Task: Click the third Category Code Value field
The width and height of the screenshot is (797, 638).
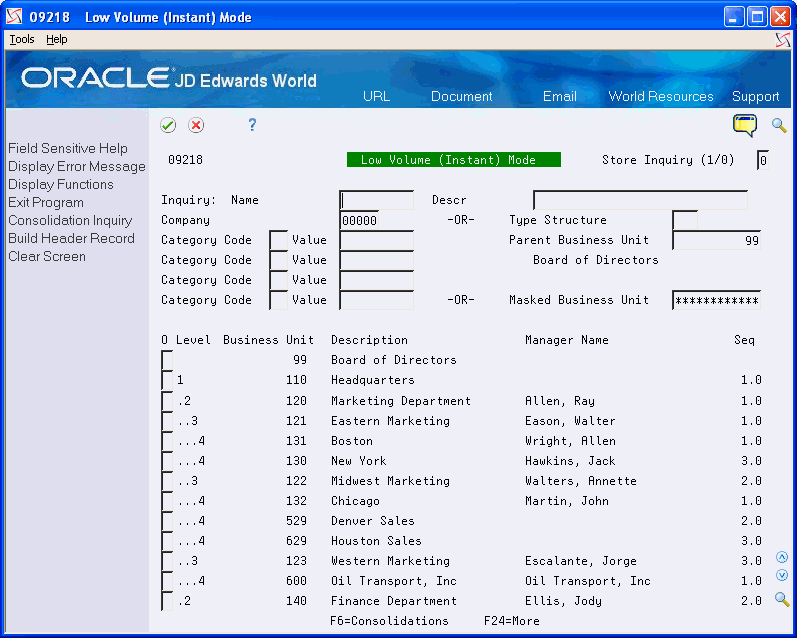Action: coord(377,280)
